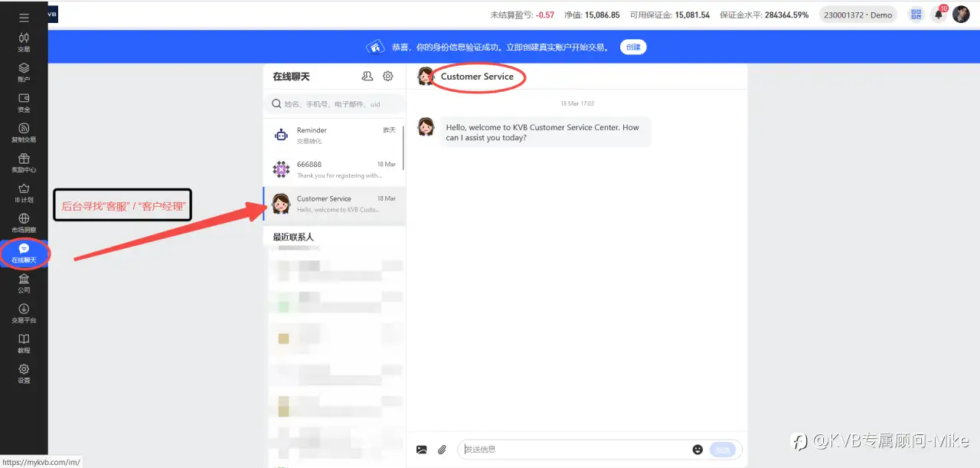Click the 未结算盈亏 unsettled P/L value
This screenshot has height=468, width=980.
545,15
